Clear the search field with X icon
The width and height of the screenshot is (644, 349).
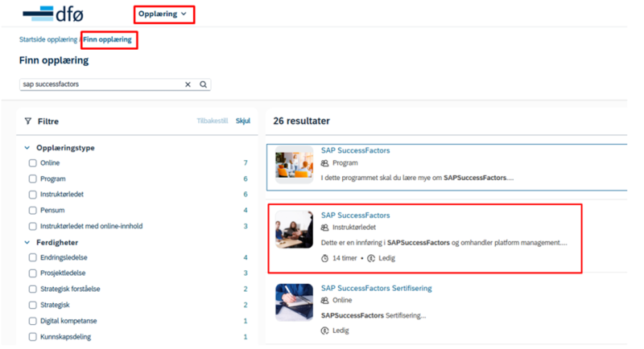coord(188,84)
